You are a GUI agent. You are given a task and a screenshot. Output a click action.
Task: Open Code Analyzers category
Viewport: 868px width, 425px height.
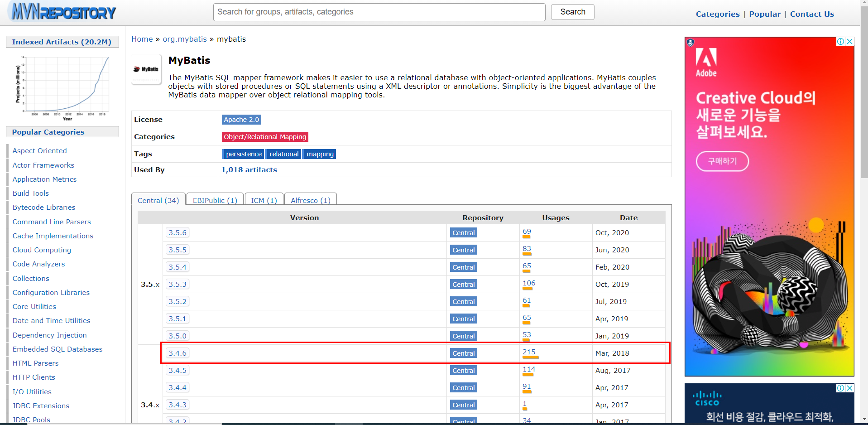point(38,264)
